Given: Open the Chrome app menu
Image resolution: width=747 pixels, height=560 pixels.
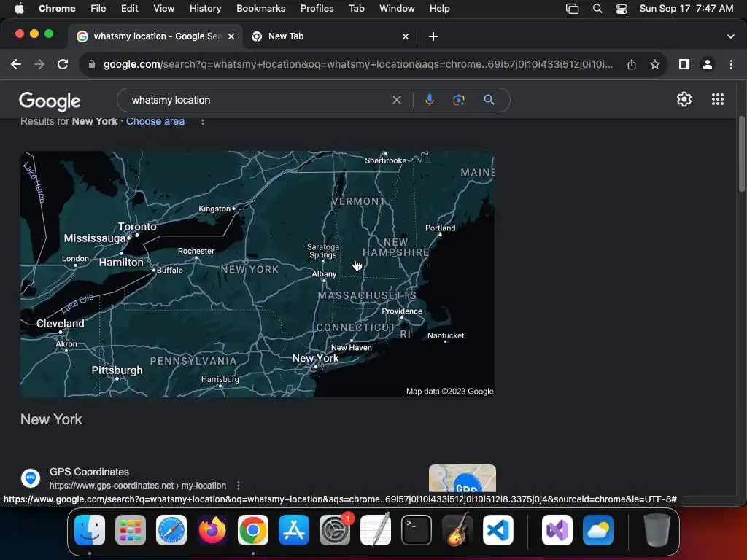Looking at the screenshot, I should tap(57, 8).
